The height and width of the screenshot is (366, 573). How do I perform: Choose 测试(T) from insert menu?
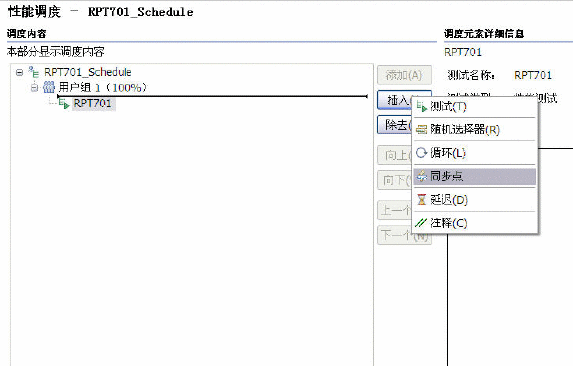click(x=475, y=107)
